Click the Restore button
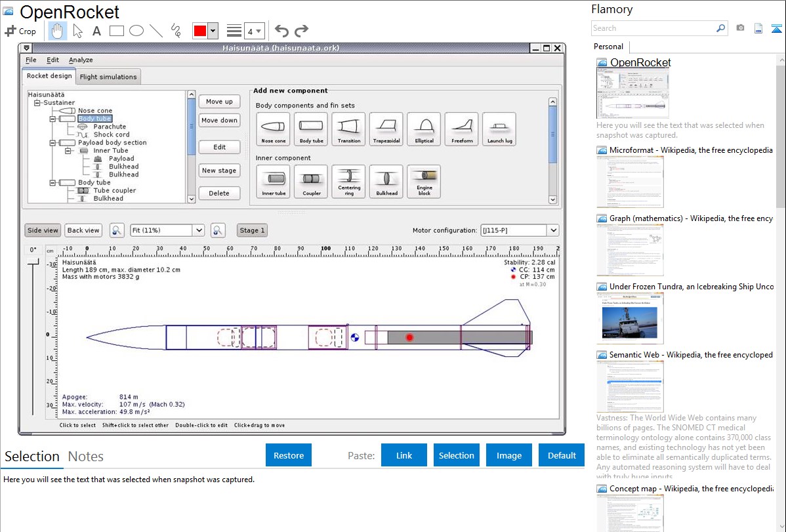 [x=289, y=455]
